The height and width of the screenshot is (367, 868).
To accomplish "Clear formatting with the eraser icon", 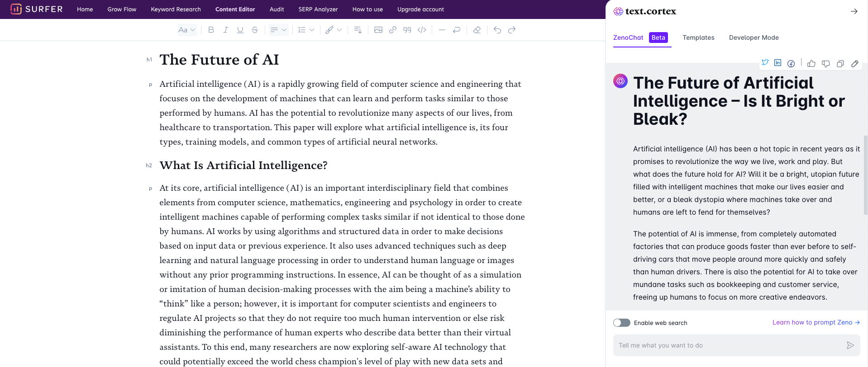I will 477,30.
